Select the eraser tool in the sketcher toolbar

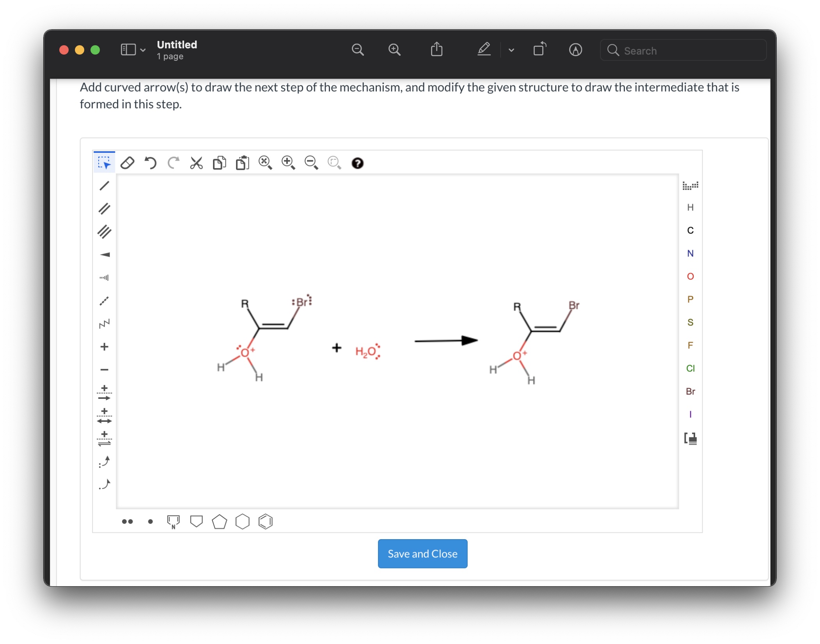coord(128,163)
